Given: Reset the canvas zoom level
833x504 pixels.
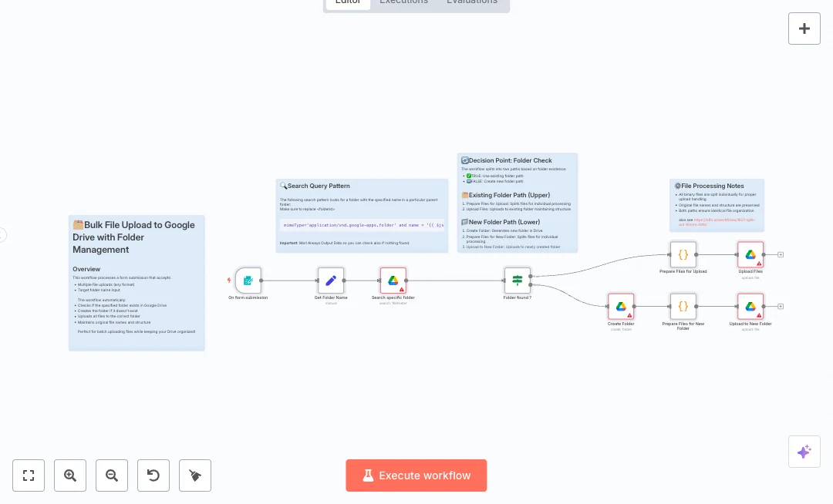Looking at the screenshot, I should (153, 475).
